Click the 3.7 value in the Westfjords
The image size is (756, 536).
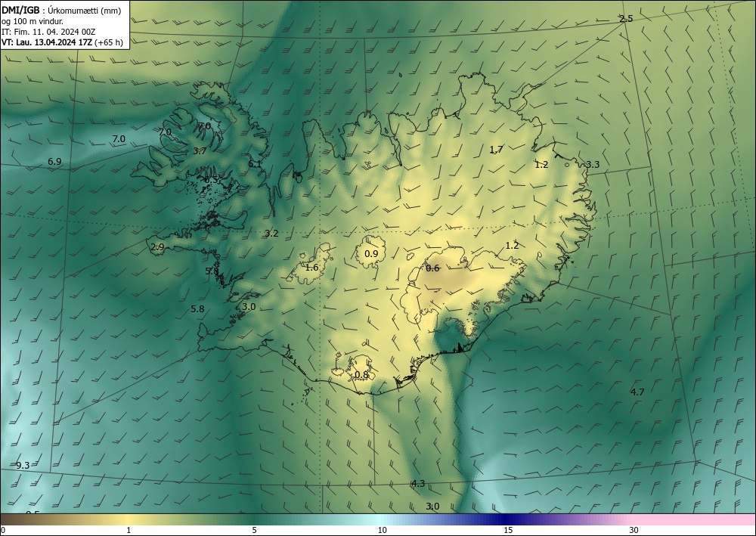click(x=200, y=151)
